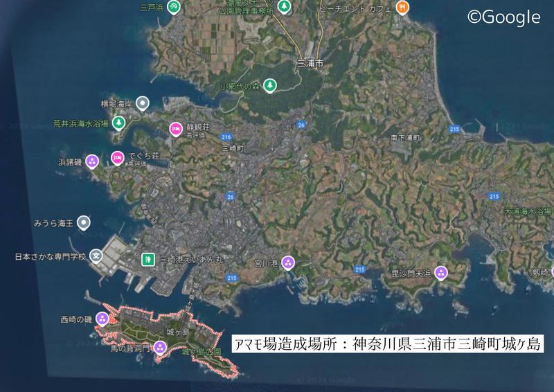Open the 日本さかな専門学校 school marker
This screenshot has width=554, height=392.
[x=97, y=256]
